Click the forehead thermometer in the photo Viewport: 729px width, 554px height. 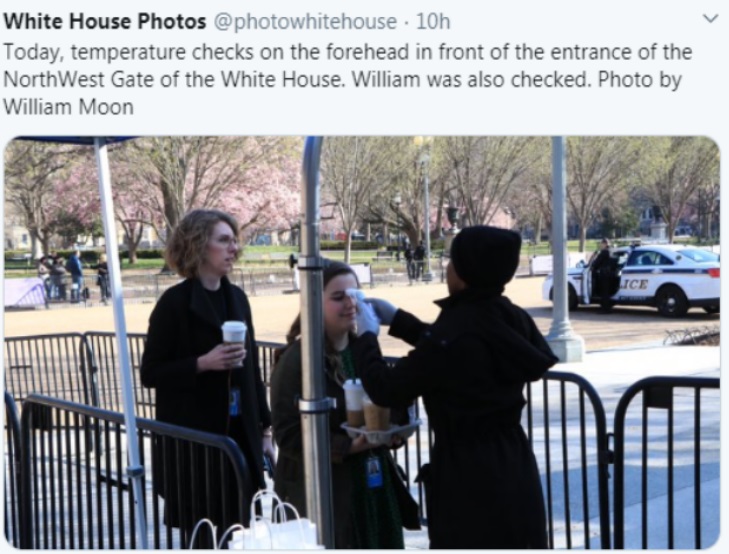coord(358,296)
